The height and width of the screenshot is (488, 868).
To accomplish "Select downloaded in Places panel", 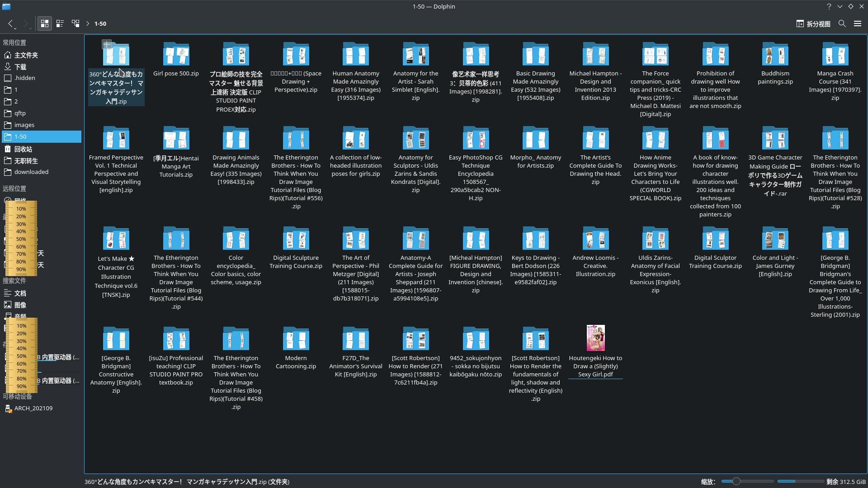I will (x=31, y=172).
